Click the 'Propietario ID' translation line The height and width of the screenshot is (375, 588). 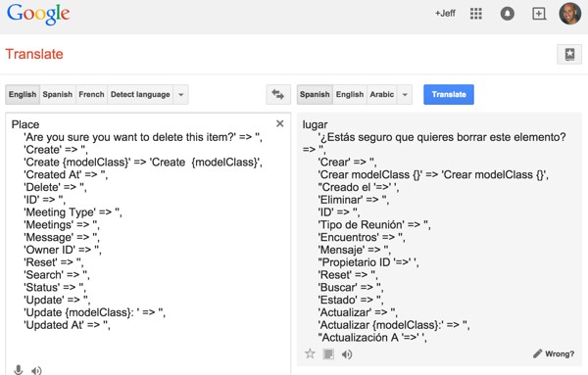point(368,262)
